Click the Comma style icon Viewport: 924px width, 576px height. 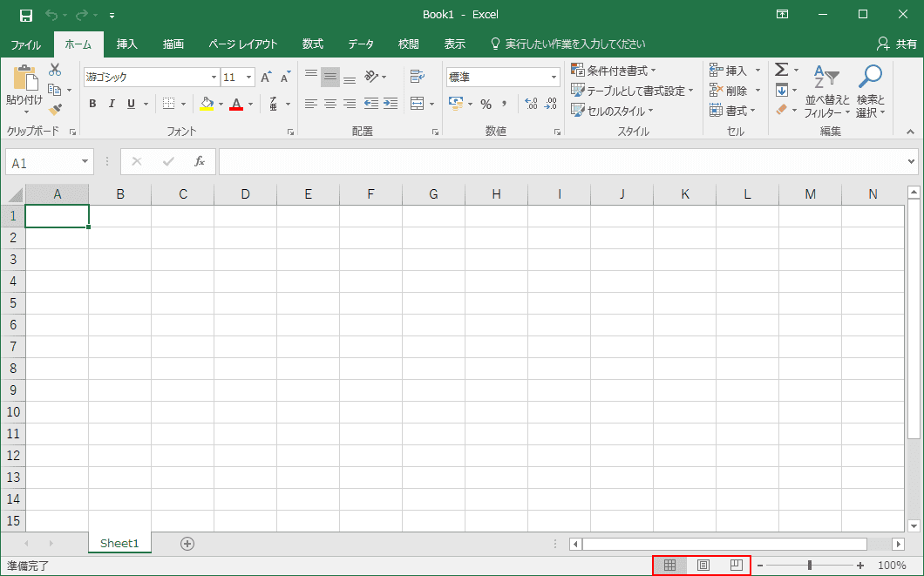click(x=505, y=105)
